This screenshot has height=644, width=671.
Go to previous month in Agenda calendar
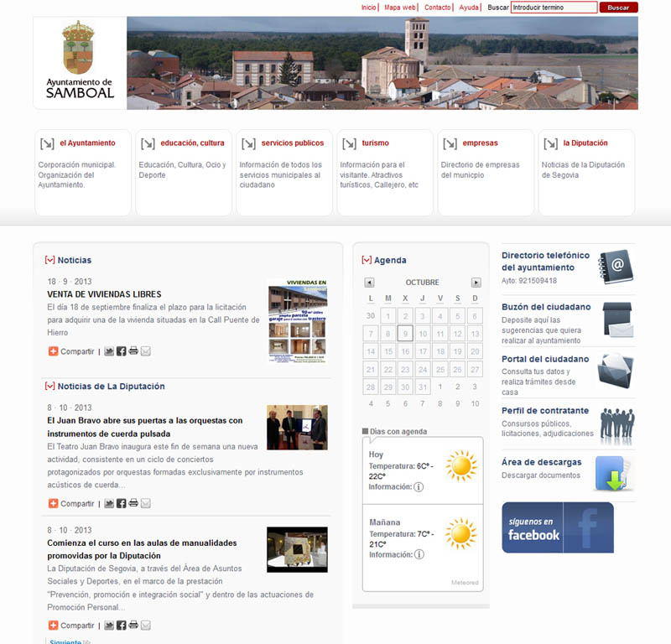(369, 283)
